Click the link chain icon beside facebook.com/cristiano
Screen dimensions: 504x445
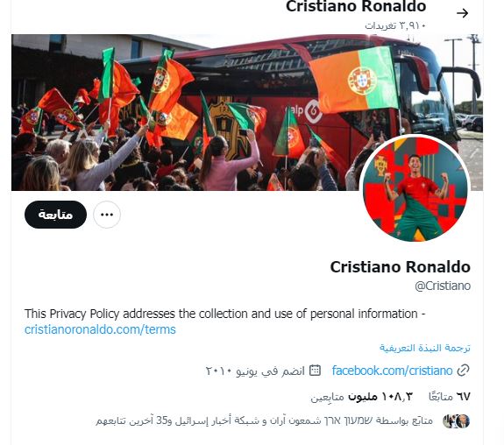tap(463, 371)
